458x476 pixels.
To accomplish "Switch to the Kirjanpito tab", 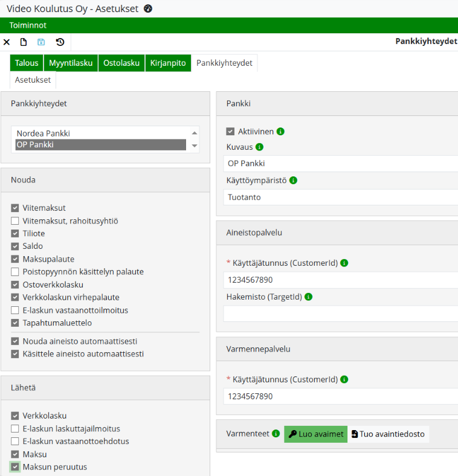I will click(x=168, y=63).
